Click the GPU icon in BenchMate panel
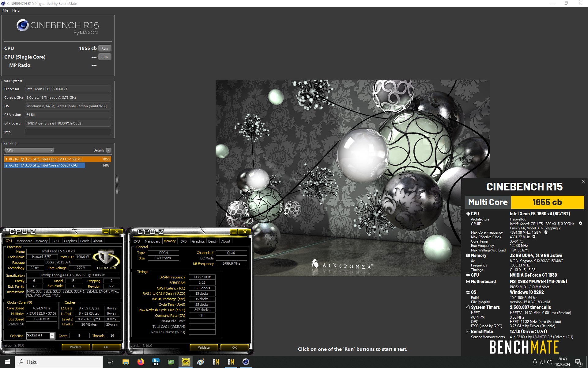This screenshot has height=368, width=588. (468, 275)
